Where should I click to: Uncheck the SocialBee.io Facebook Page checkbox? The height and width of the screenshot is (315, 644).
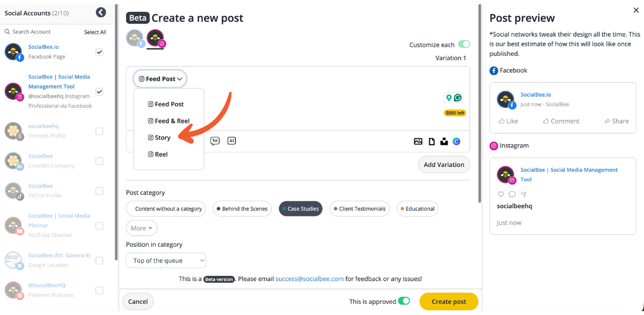click(99, 52)
